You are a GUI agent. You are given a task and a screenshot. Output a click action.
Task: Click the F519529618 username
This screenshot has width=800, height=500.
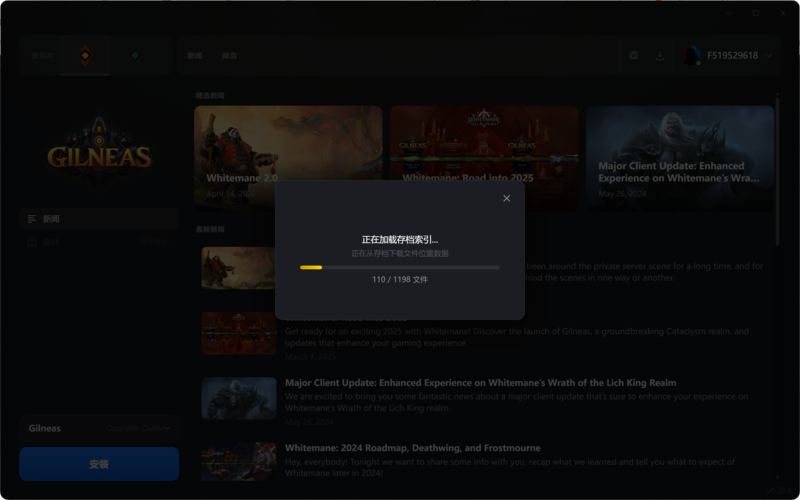click(732, 56)
